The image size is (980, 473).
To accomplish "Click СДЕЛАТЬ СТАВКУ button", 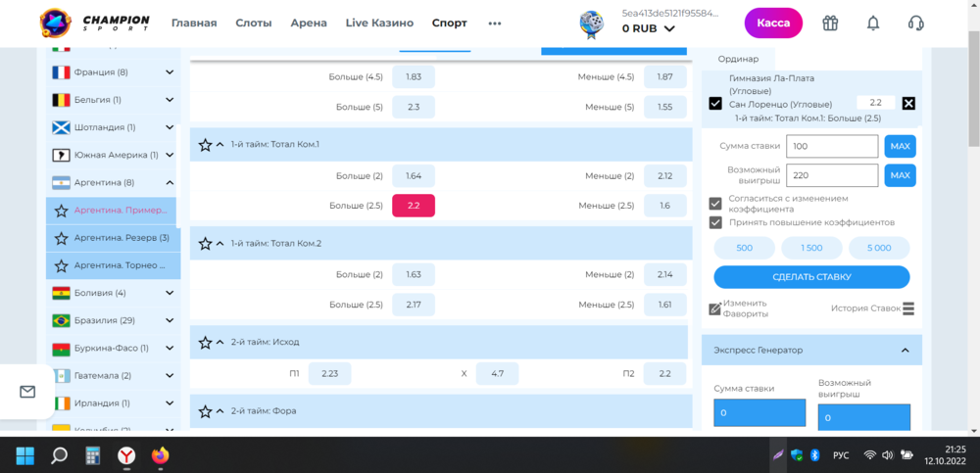I will (811, 277).
